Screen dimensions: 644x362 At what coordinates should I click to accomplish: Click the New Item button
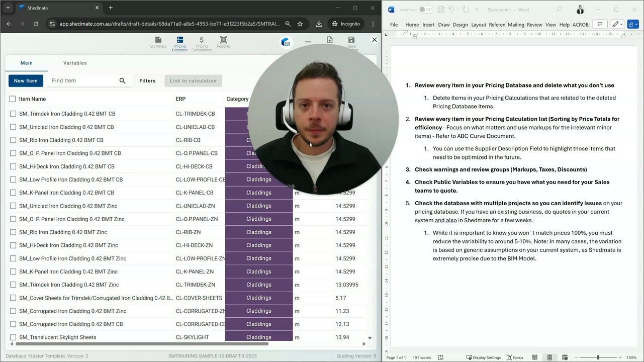[x=26, y=80]
